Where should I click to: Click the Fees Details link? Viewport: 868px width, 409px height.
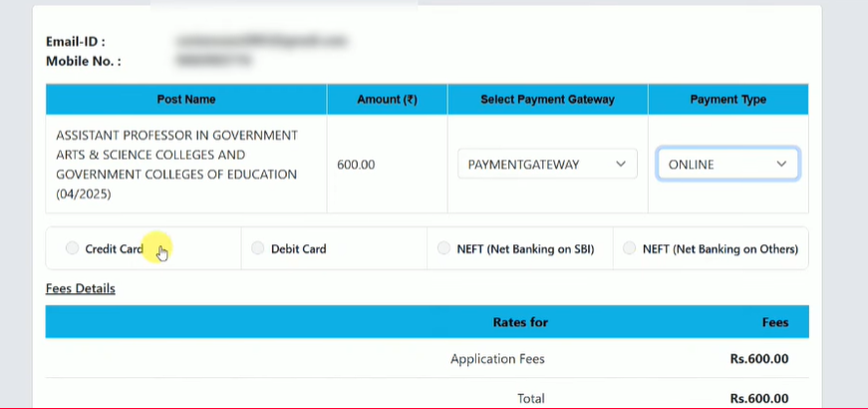pyautogui.click(x=81, y=288)
